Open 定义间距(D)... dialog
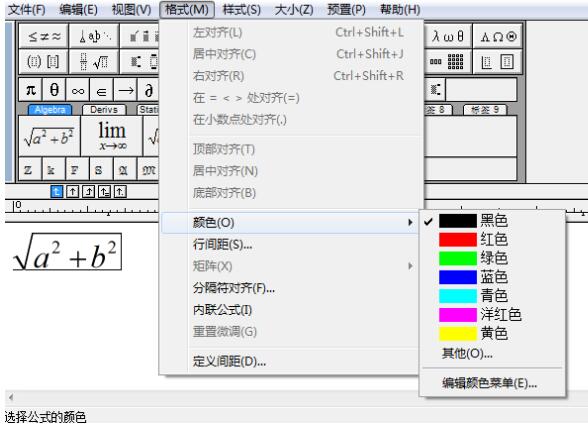588x426 pixels. (x=290, y=362)
